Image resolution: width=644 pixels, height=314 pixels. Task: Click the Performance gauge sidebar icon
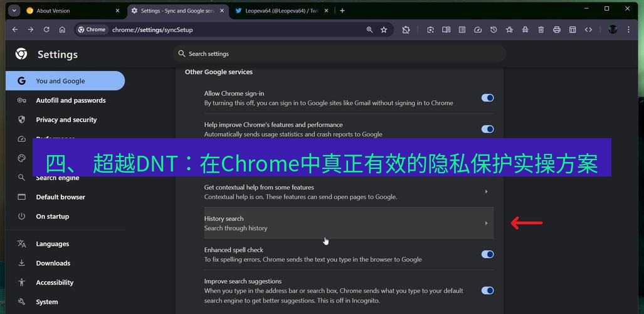pyautogui.click(x=22, y=139)
